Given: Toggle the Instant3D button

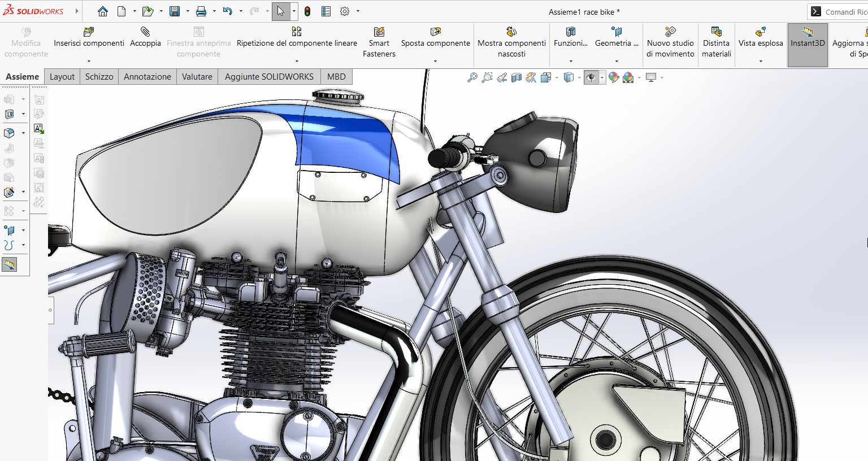Looking at the screenshot, I should pos(808,45).
